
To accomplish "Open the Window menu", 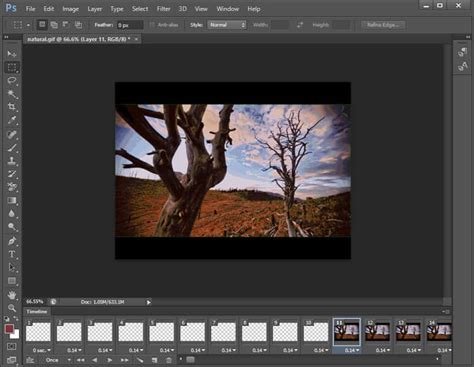I will click(227, 9).
